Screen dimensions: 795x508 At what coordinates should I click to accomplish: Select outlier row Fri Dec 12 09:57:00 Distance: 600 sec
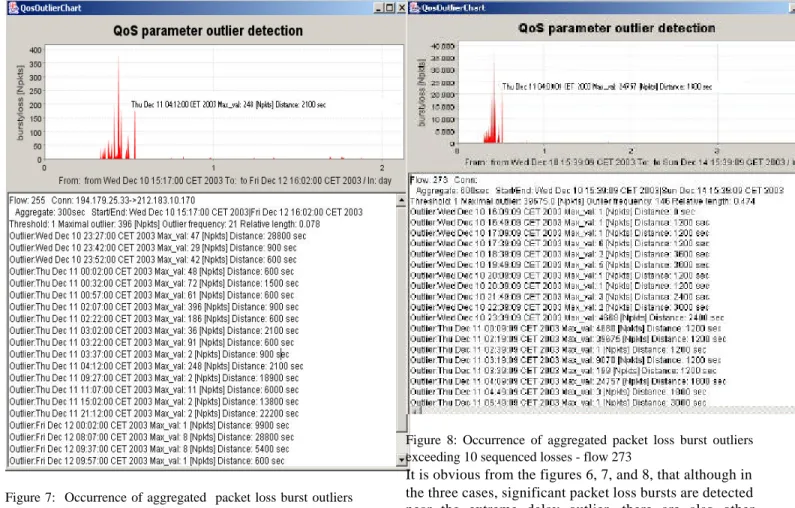coord(147,460)
